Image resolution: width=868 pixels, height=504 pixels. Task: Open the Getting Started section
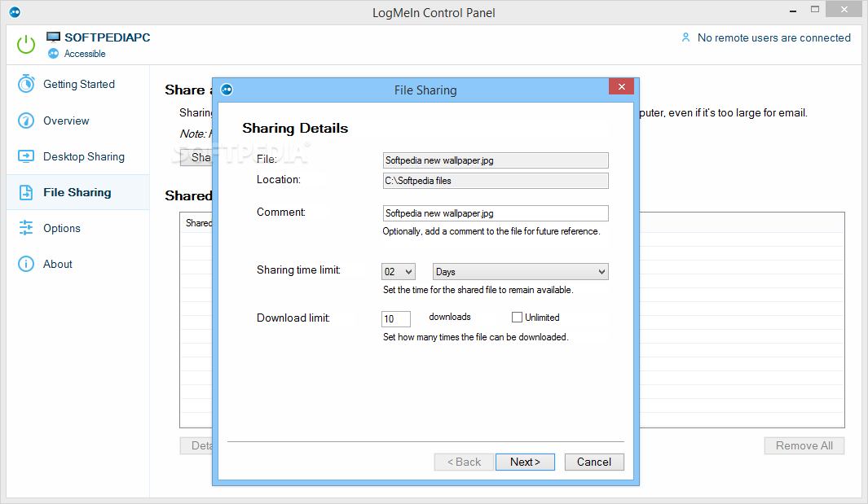coord(78,84)
